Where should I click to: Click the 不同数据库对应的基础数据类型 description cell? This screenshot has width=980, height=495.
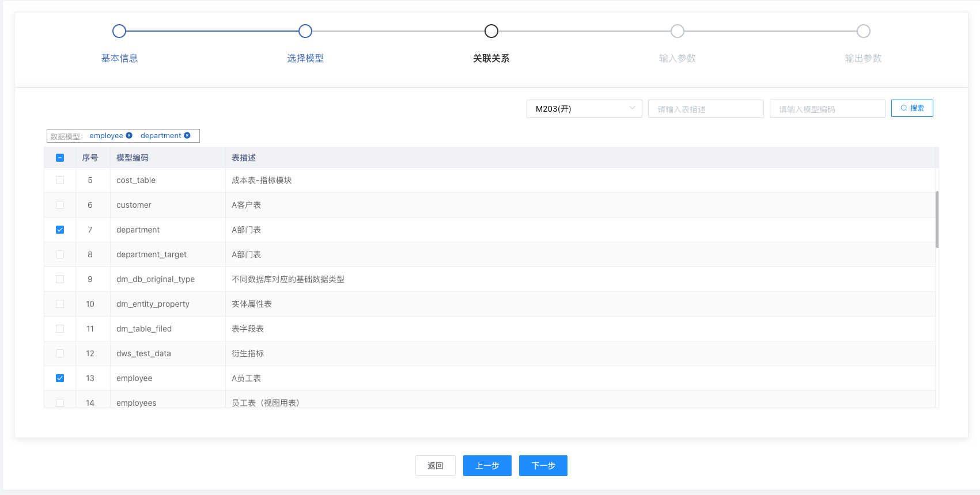[580, 279]
